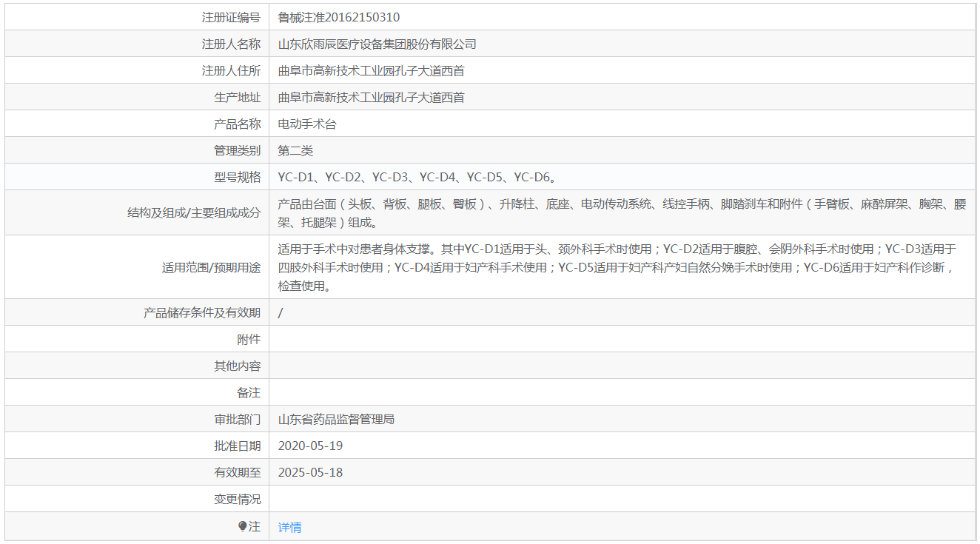Click the 备注 label

249,392
